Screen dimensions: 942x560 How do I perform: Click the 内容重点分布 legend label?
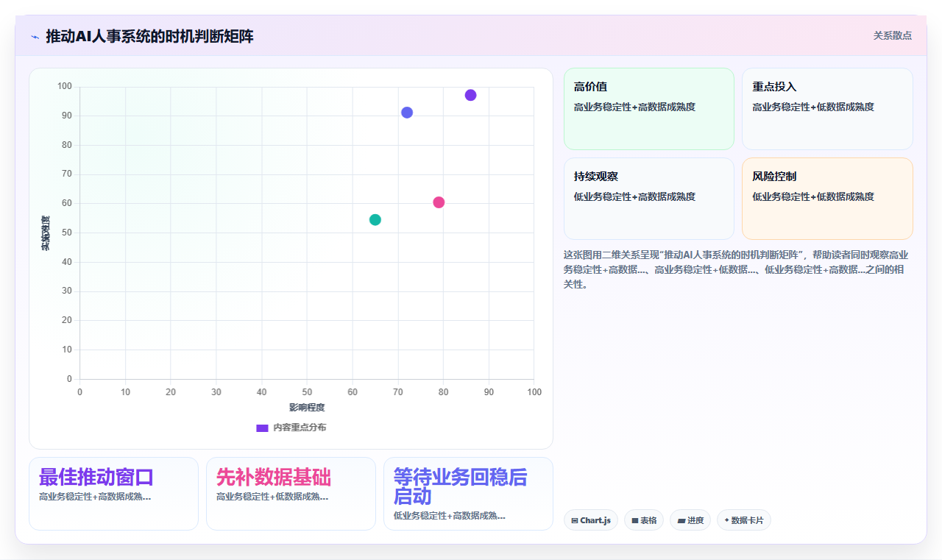300,428
